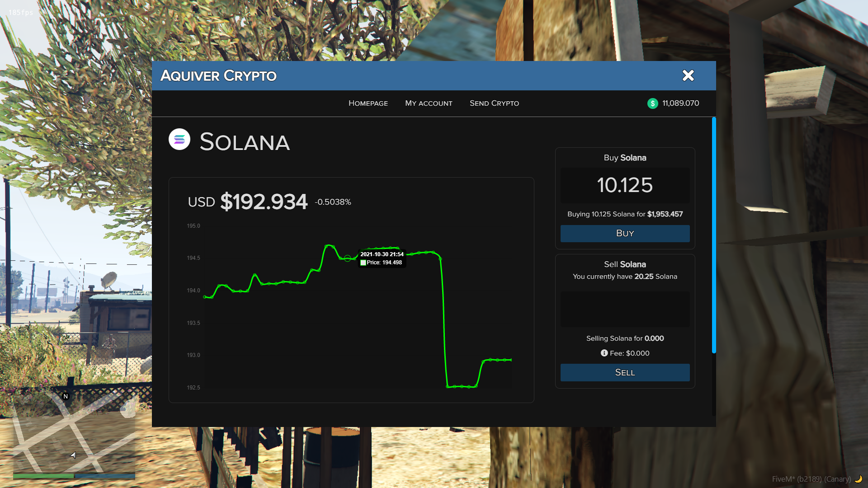The height and width of the screenshot is (488, 868).
Task: Click the FiveM moon icon
Action: [859, 479]
